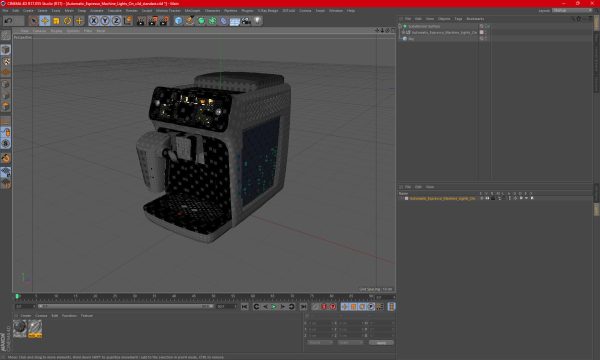Viewport: 600px width, 360px height.
Task: Select the Move tool
Action: click(45, 21)
